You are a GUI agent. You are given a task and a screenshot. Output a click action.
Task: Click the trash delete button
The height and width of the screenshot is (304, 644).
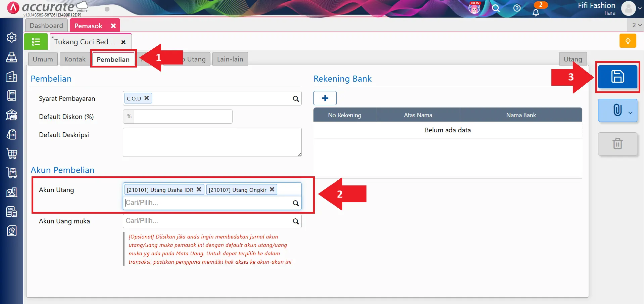(617, 144)
